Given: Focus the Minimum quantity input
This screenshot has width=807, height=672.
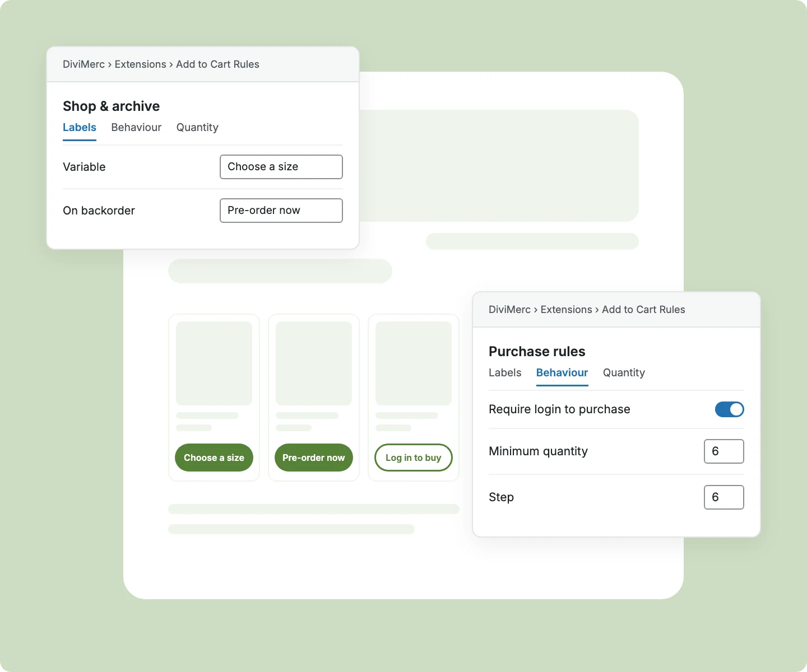Looking at the screenshot, I should tap(724, 451).
